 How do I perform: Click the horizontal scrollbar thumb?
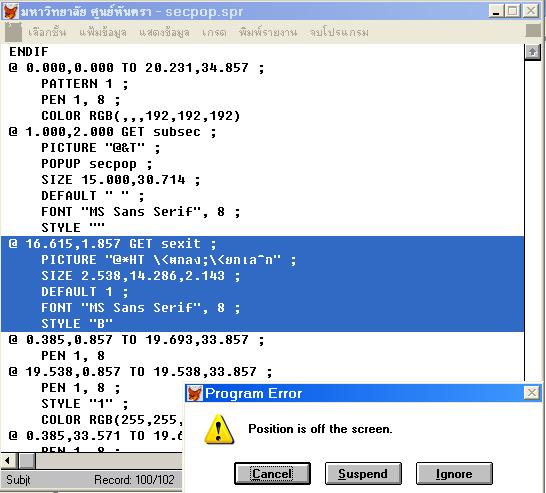27,461
